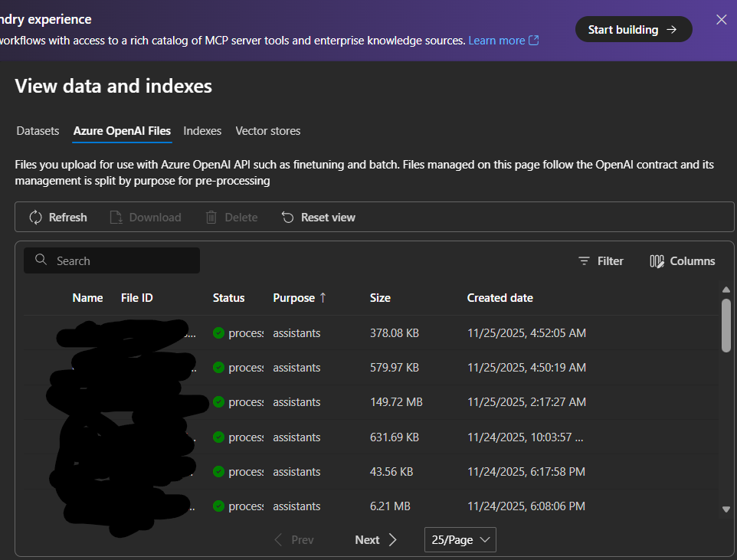Click date 11/25/2025, 4:50:19 AM

point(526,367)
